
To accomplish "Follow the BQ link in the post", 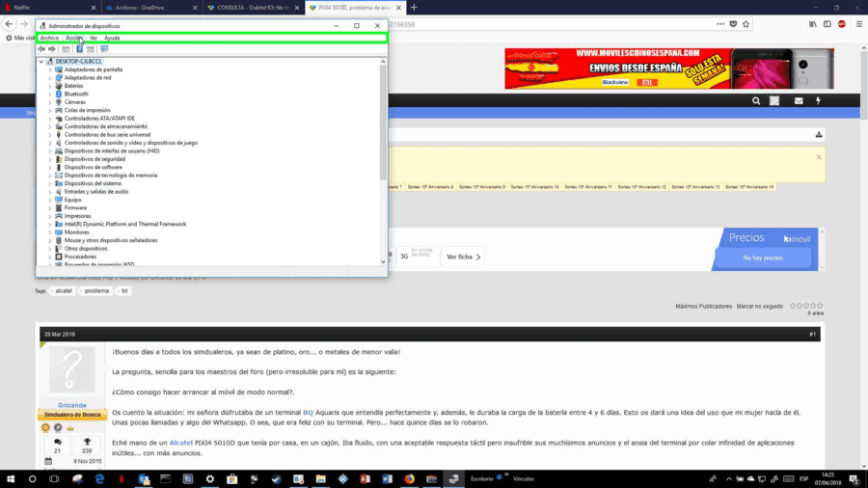I will [308, 412].
